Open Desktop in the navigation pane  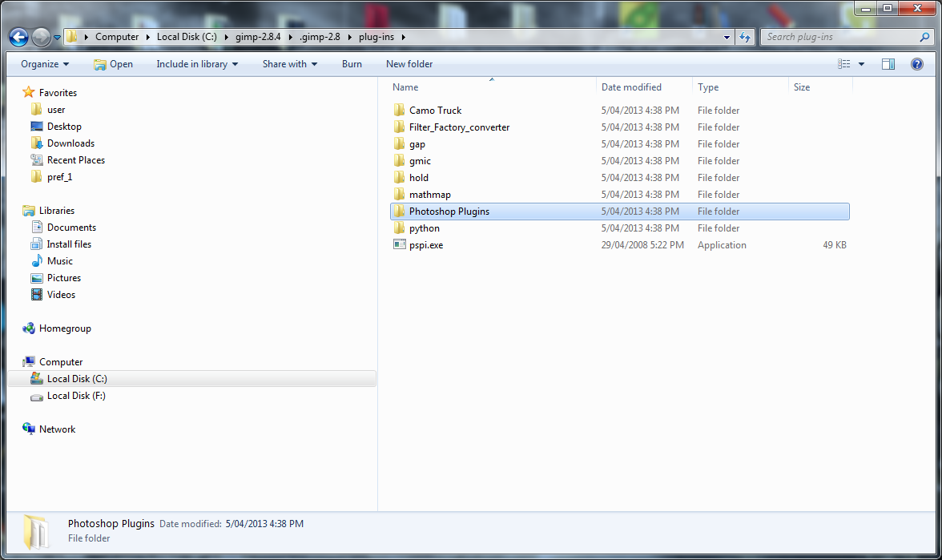(x=64, y=127)
